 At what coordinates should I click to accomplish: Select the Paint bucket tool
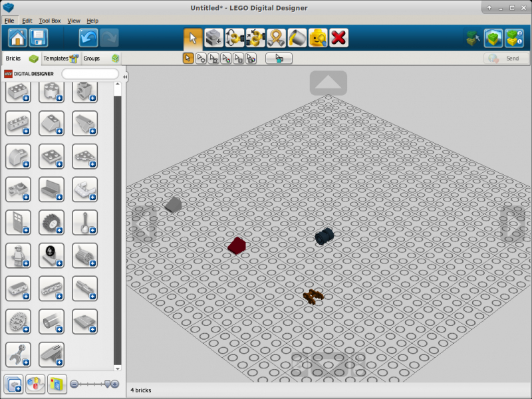coord(297,37)
